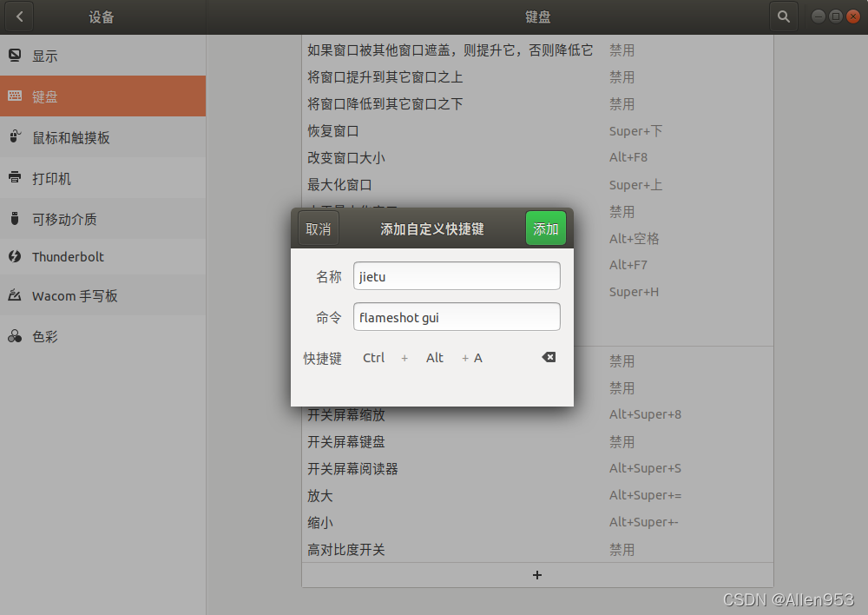Open the search magnifier icon

tap(783, 17)
